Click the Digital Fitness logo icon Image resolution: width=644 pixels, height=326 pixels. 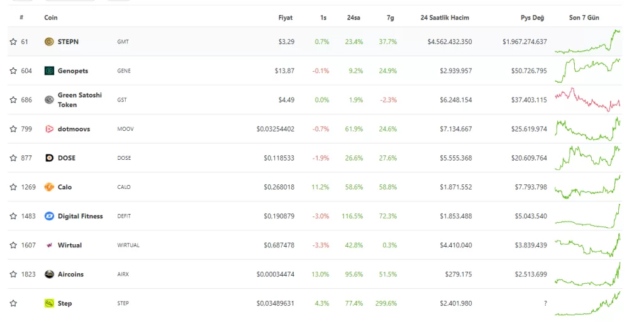(49, 216)
